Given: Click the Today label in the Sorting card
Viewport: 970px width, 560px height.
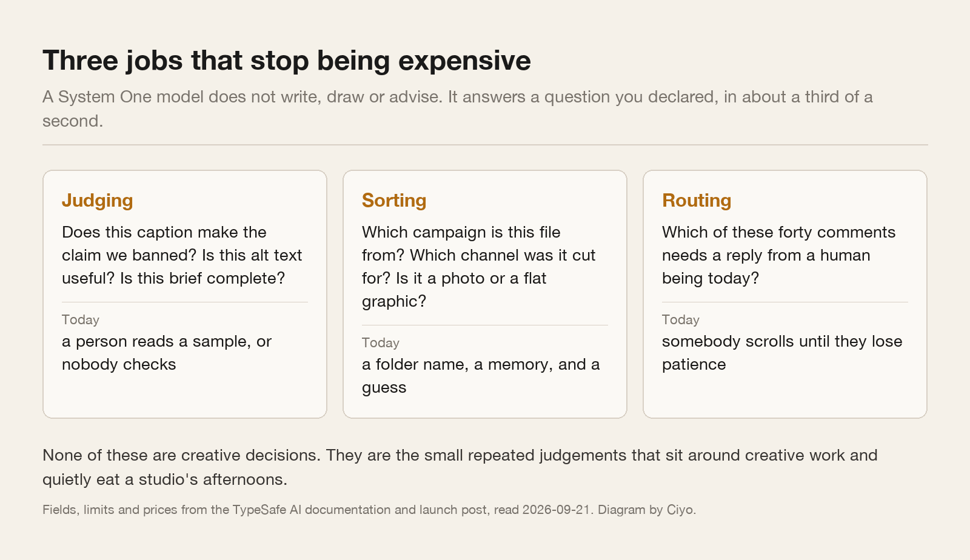Looking at the screenshot, I should [x=381, y=342].
